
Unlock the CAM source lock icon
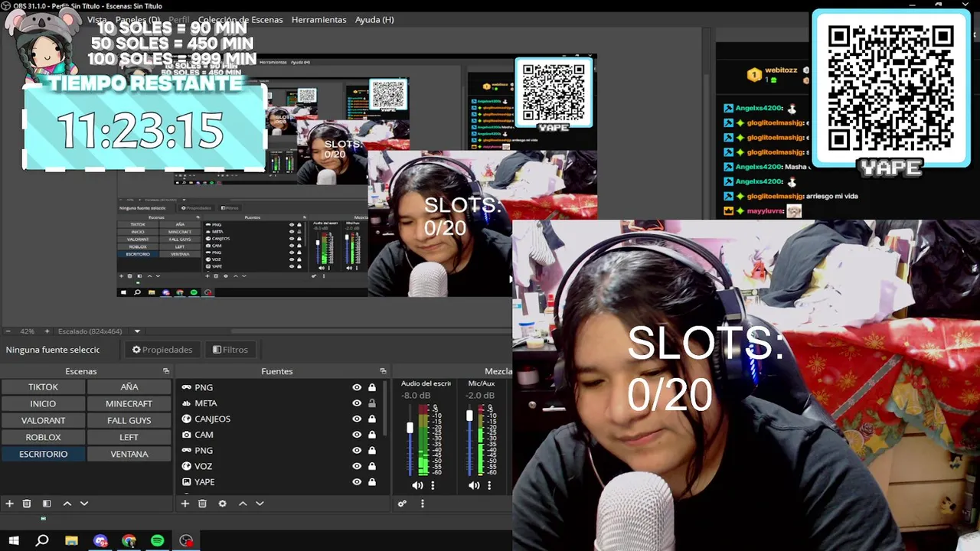coord(372,435)
